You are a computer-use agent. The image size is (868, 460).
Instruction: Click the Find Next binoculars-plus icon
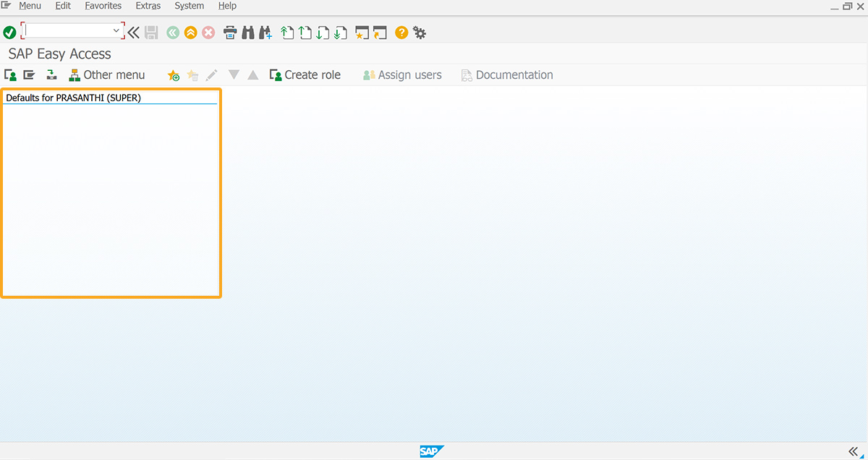click(x=265, y=33)
